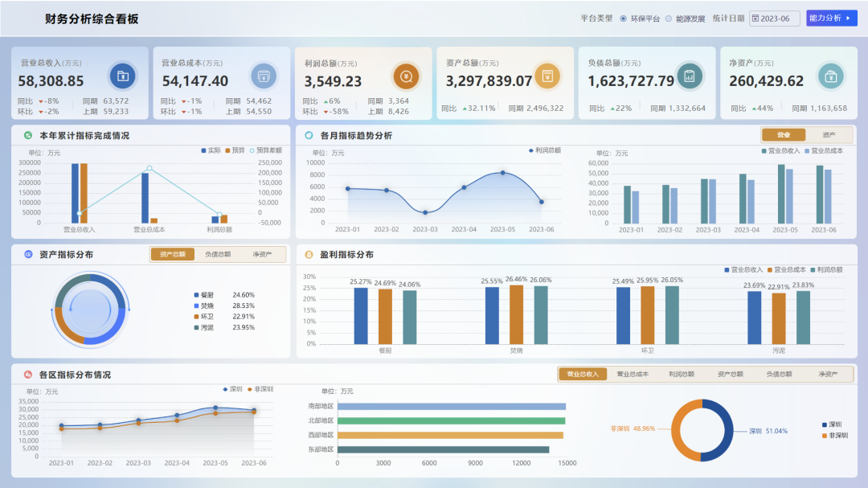
Task: Click the 资产总额 yellow document icon
Action: pyautogui.click(x=547, y=76)
